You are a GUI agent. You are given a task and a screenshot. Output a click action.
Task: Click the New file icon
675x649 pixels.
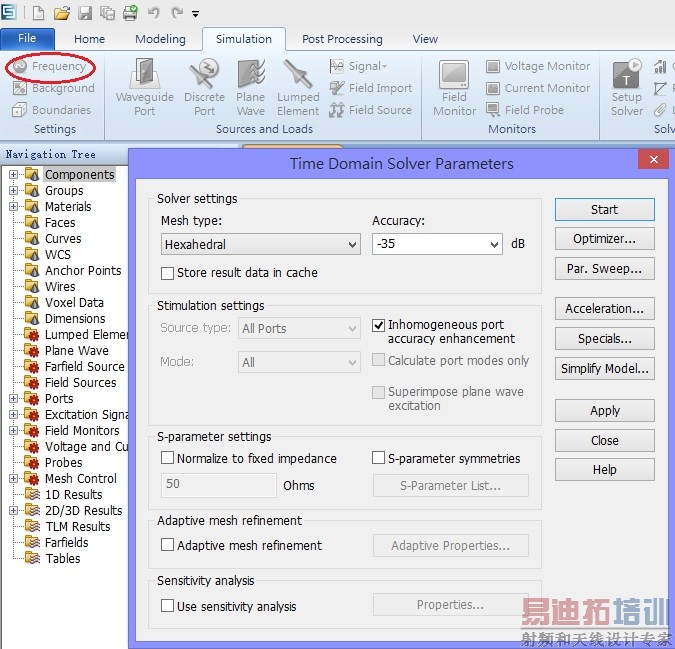pos(38,13)
